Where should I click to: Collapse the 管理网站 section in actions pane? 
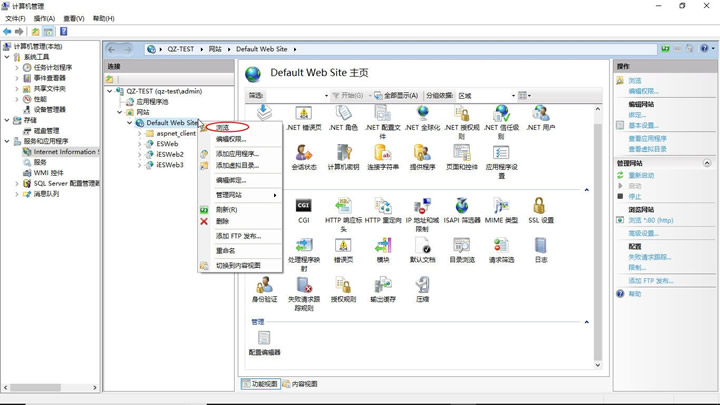[707, 163]
